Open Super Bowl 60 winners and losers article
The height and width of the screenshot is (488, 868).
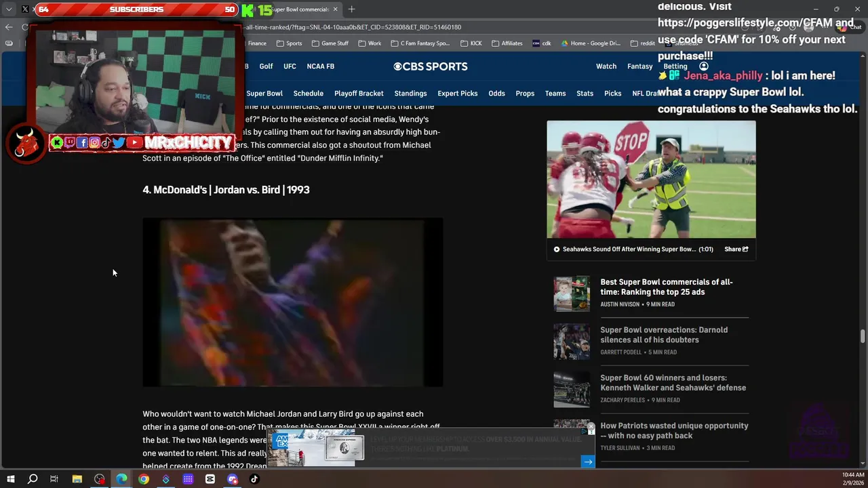pyautogui.click(x=673, y=383)
